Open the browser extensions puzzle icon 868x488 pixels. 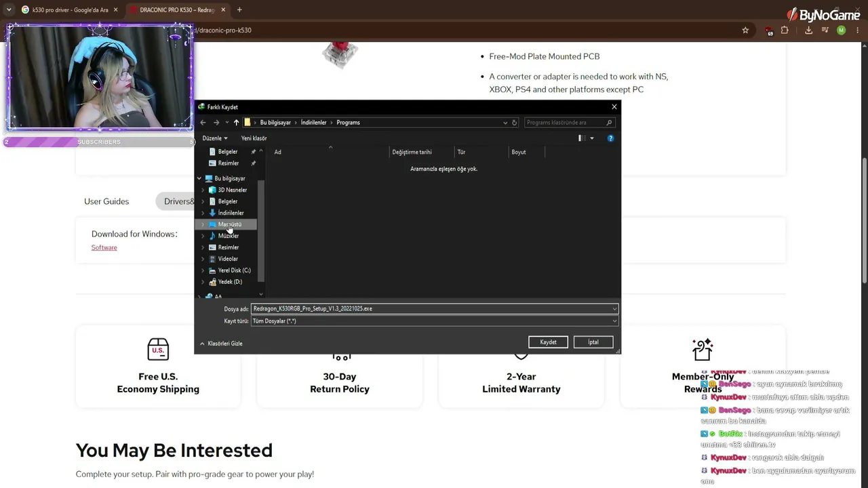pos(785,30)
